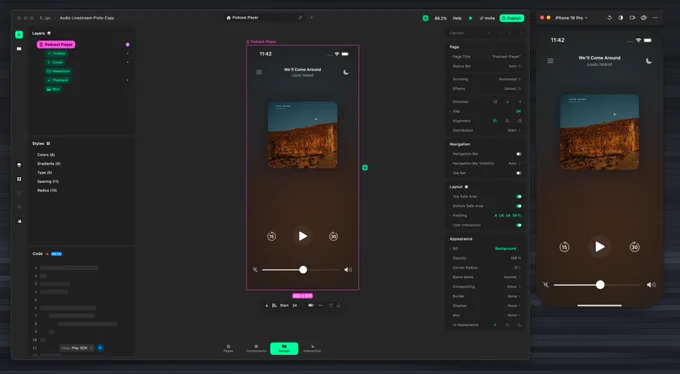Click the Page Title input field
Viewport: 680px width, 374px height.
tap(506, 56)
